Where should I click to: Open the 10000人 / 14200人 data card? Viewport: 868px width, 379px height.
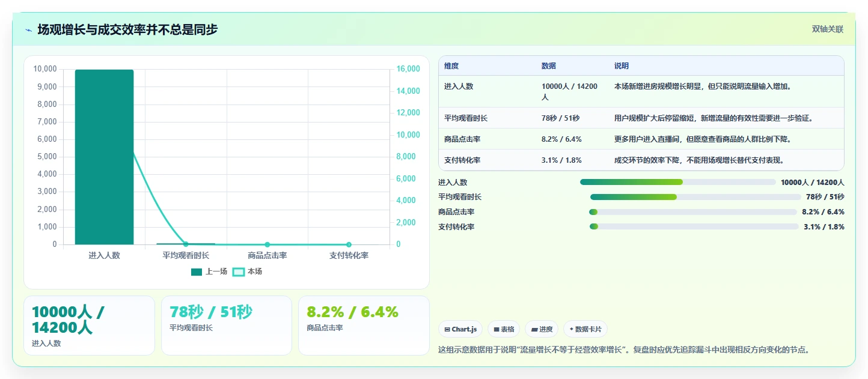point(89,326)
